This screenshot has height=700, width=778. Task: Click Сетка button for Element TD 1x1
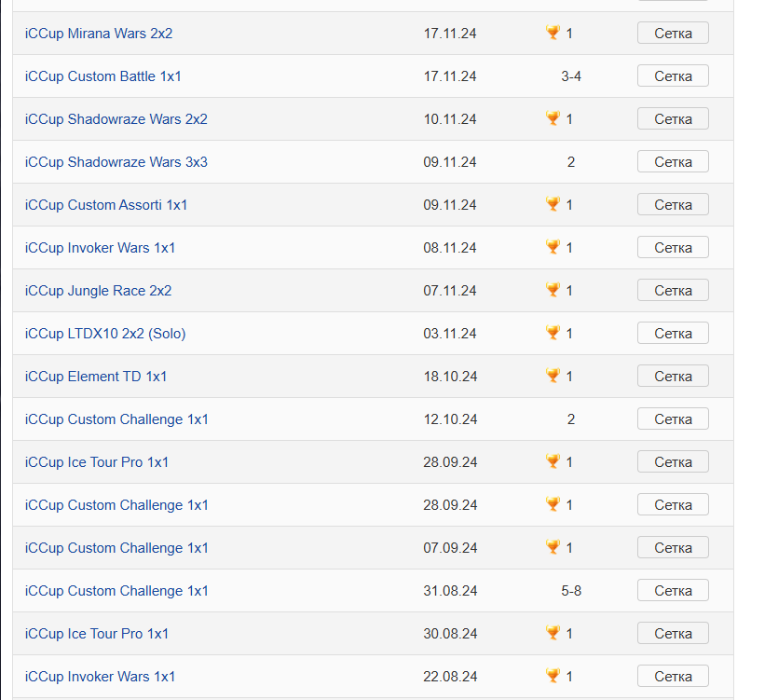673,376
